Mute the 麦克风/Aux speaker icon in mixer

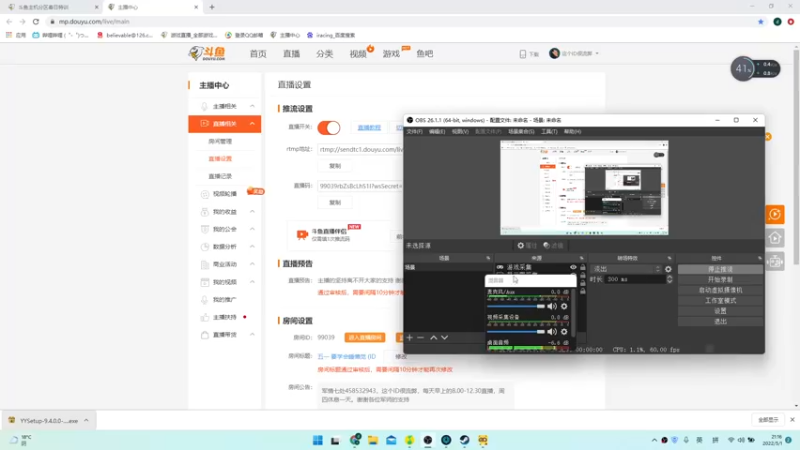coord(552,306)
